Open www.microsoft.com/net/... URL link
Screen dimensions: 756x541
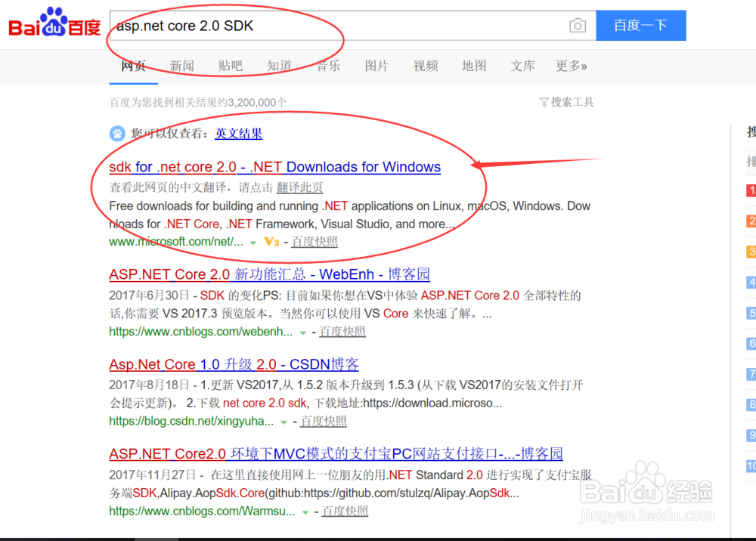point(176,242)
